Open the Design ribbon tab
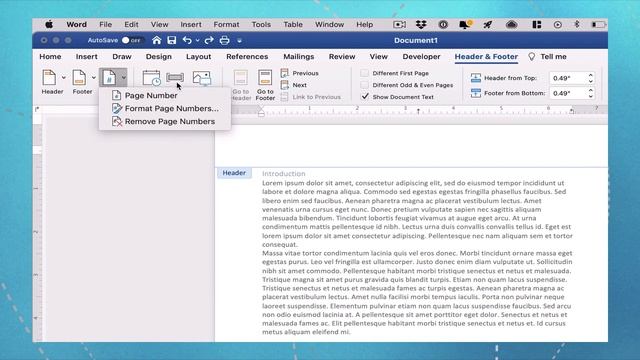The image size is (640, 360). coord(159,57)
